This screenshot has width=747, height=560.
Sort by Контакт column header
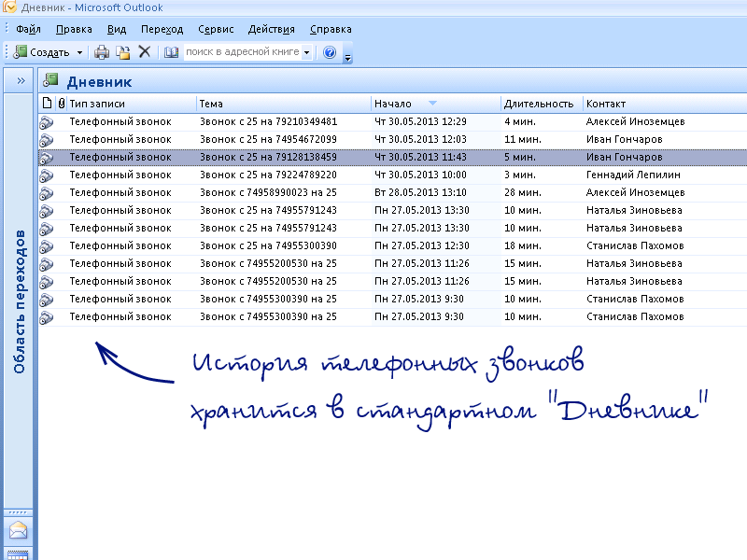665,104
